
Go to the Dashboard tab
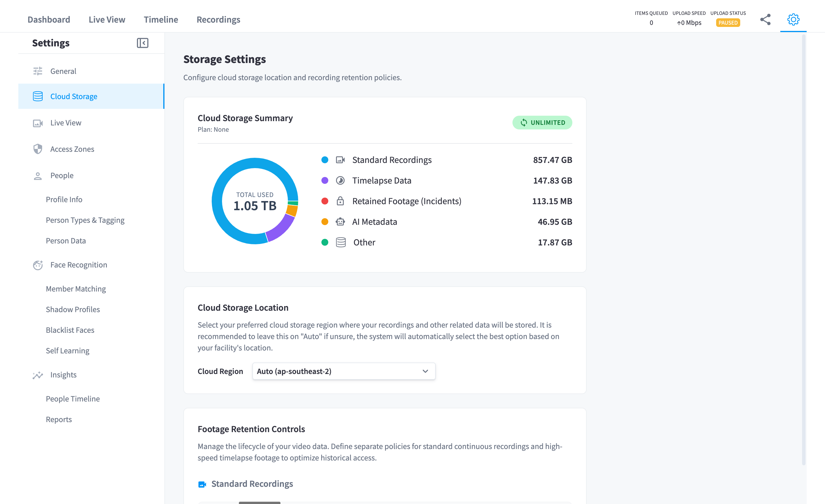coord(48,19)
